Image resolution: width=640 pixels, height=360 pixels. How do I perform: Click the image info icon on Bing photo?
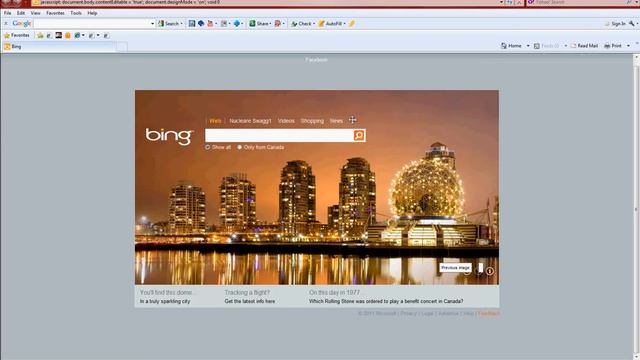click(490, 271)
